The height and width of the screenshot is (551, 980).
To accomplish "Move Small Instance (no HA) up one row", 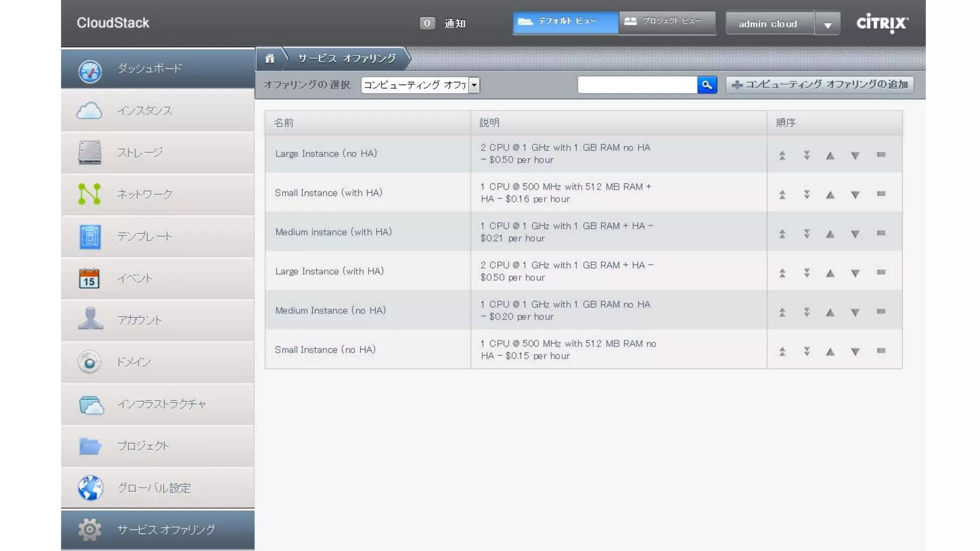I will pos(830,352).
